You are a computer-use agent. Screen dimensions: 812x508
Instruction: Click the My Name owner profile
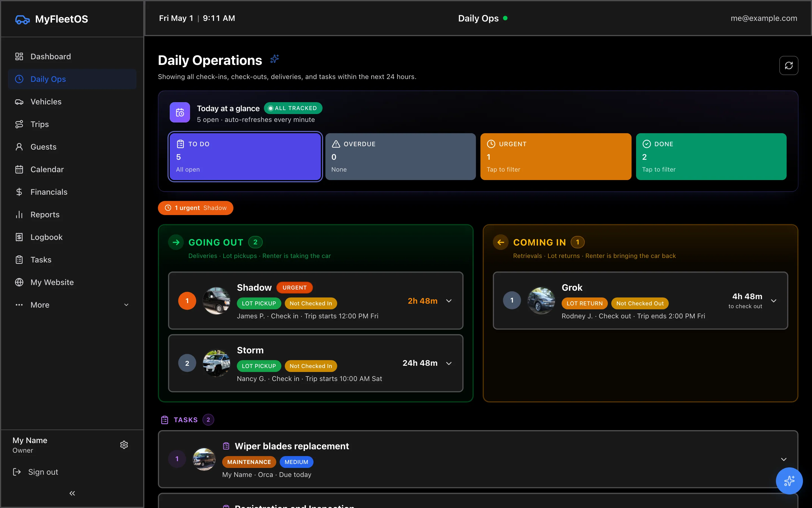click(x=30, y=445)
